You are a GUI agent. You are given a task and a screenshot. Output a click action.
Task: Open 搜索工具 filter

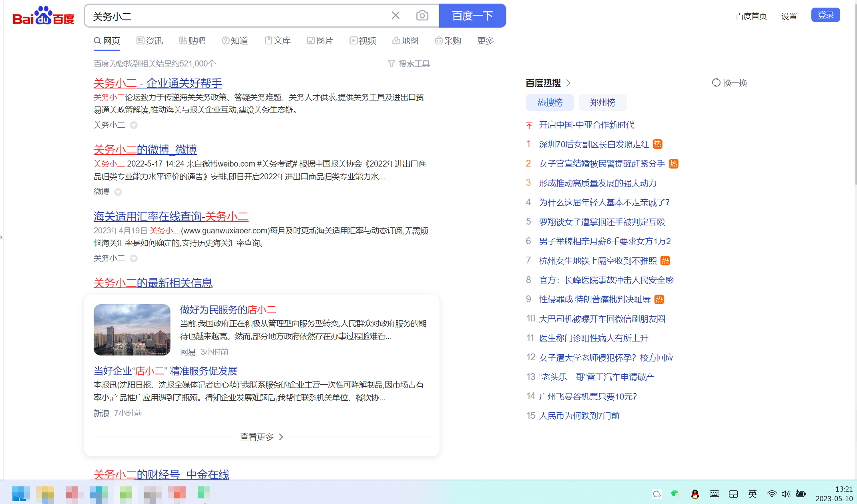409,63
